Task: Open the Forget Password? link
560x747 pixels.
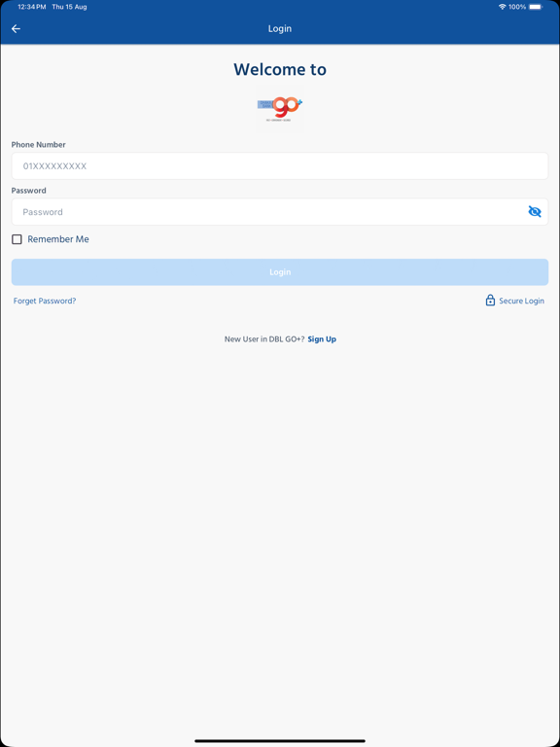Action: tap(45, 302)
